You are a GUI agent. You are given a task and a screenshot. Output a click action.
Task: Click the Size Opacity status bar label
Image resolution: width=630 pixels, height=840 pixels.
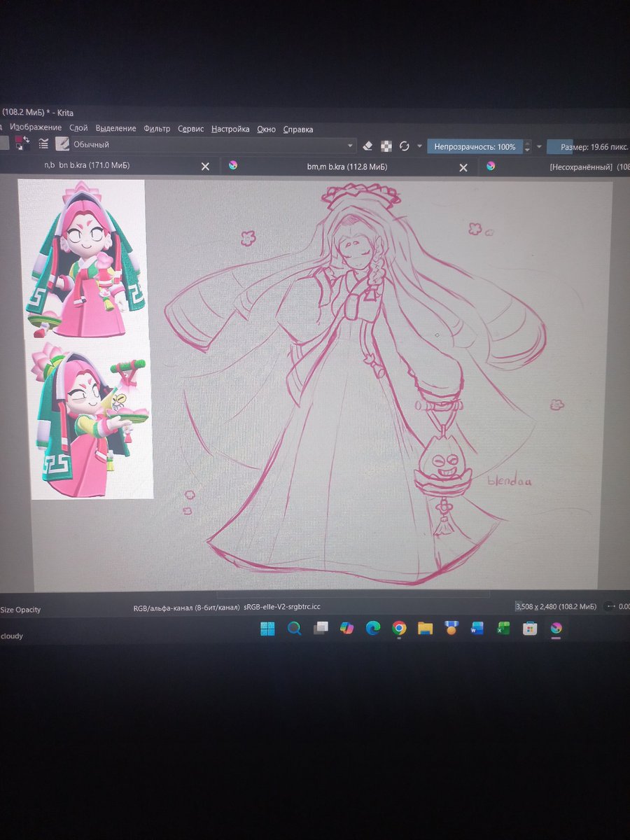pos(20,609)
